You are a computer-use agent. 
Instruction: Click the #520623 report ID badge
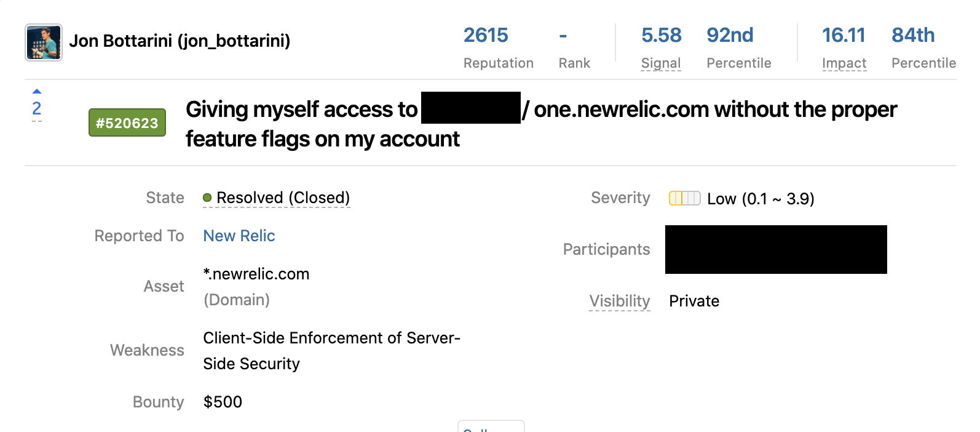[127, 122]
